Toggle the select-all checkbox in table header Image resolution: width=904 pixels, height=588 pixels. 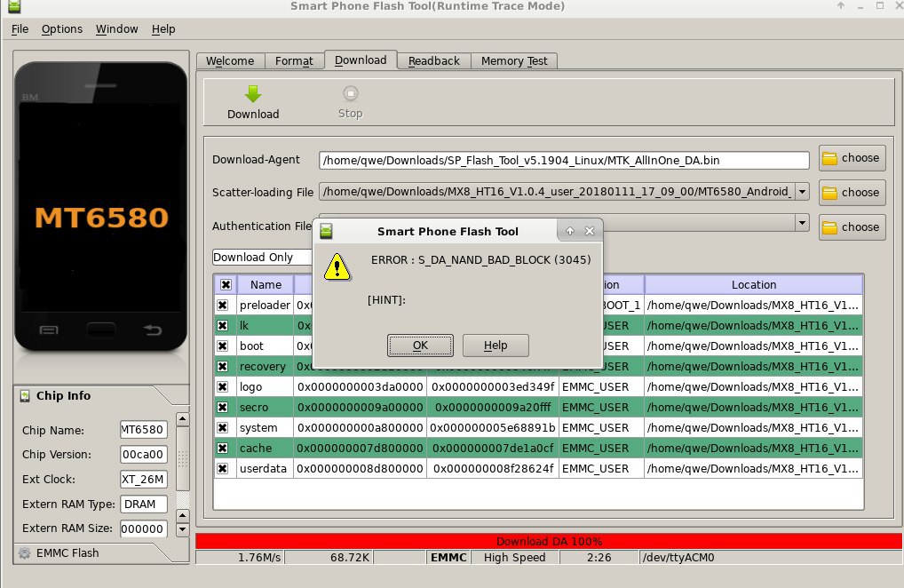pos(226,285)
